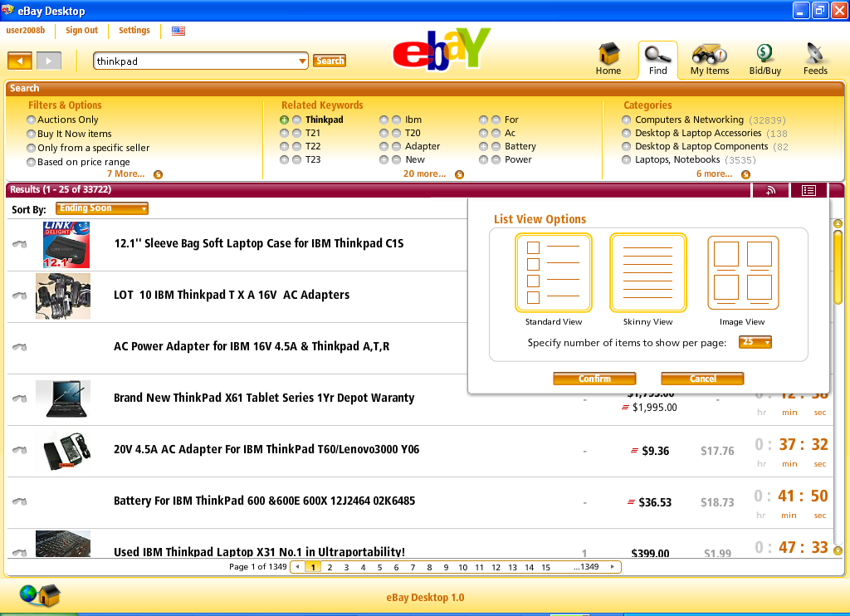Click the scroll down arrow of results list

(x=838, y=551)
